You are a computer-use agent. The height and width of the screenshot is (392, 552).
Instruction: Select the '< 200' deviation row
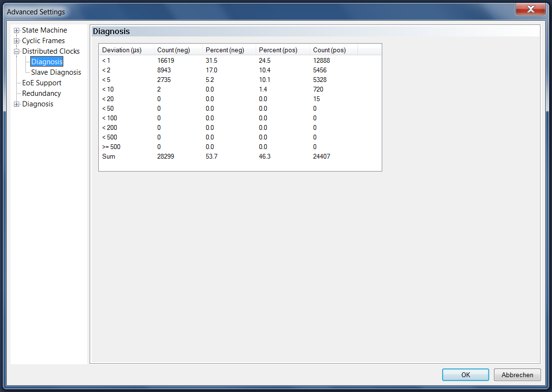tap(240, 127)
